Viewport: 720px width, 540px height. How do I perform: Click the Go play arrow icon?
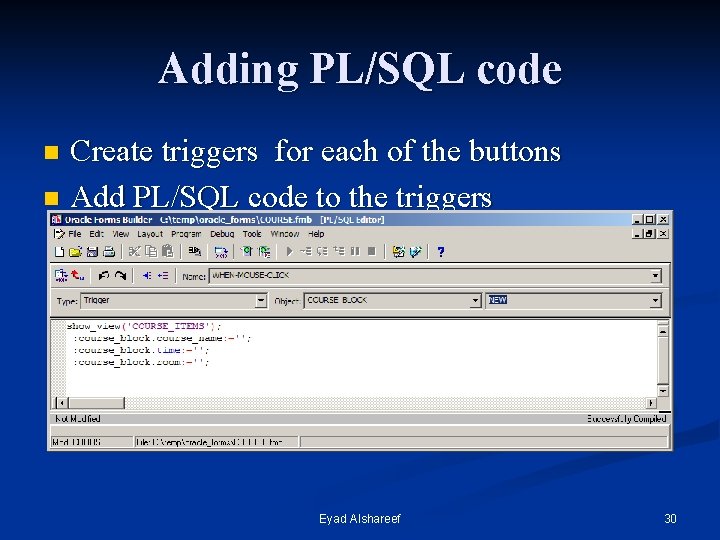pos(289,252)
